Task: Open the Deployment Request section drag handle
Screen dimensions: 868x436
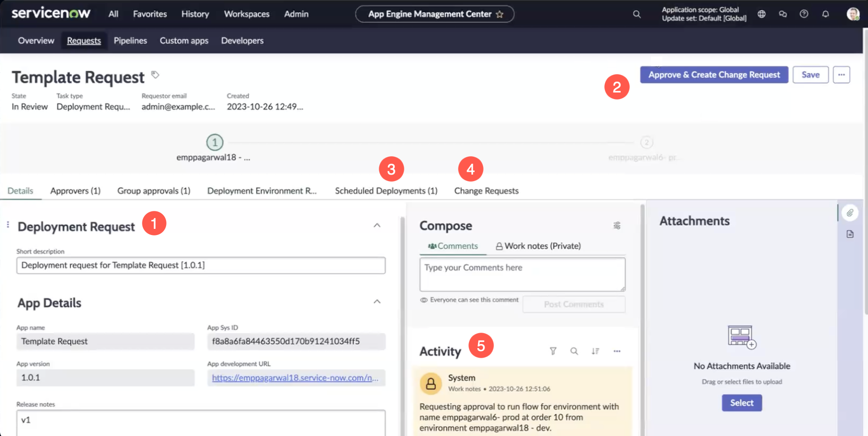Action: click(8, 225)
